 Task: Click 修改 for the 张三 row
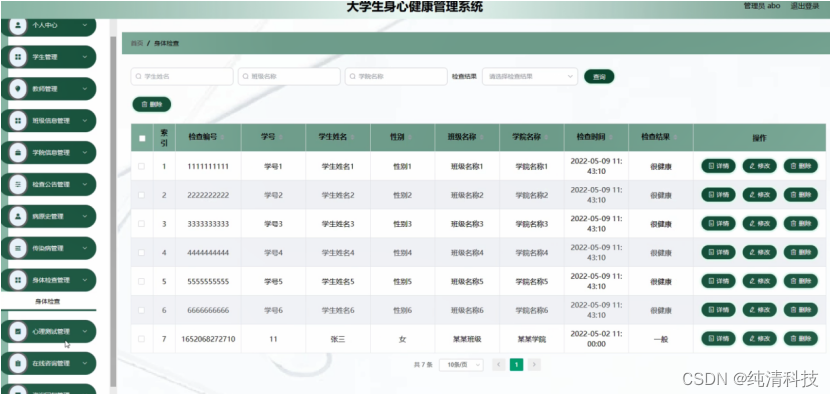760,338
